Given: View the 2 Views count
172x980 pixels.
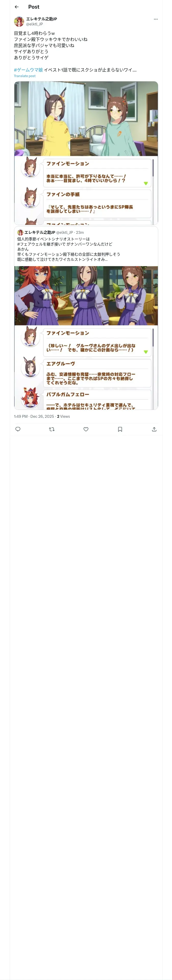Looking at the screenshot, I should (x=64, y=416).
